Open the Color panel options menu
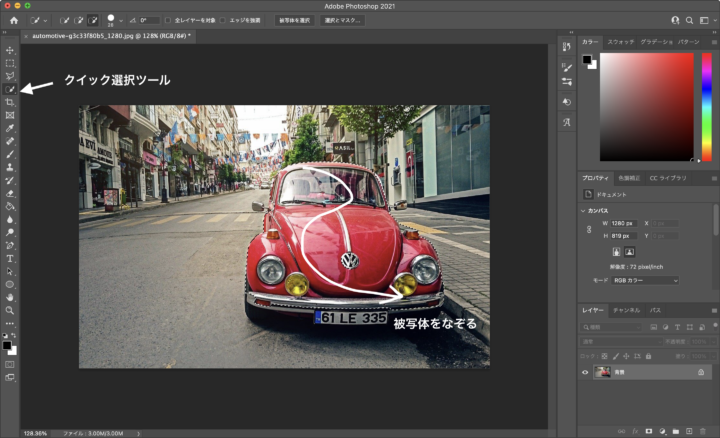The width and height of the screenshot is (720, 438). pyautogui.click(x=714, y=42)
